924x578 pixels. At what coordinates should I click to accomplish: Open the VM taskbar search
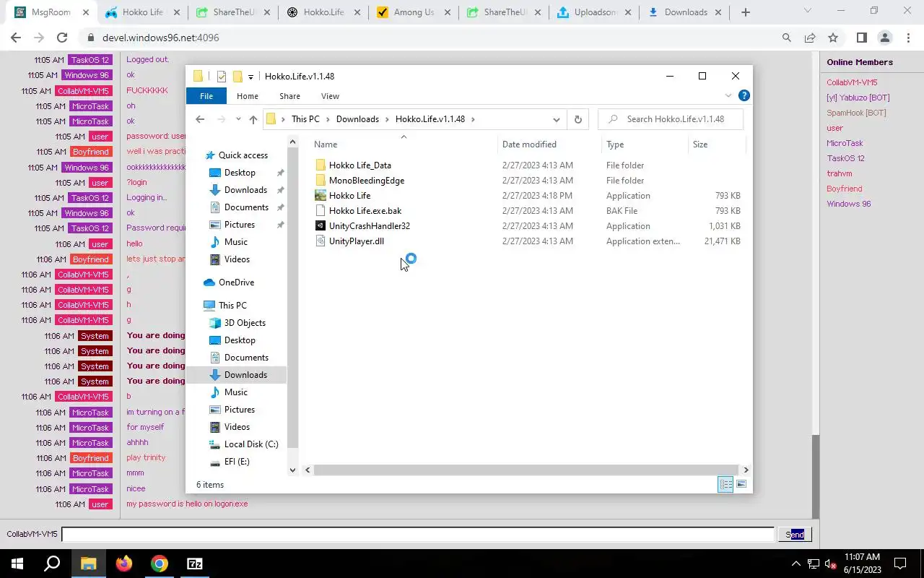coord(52,564)
